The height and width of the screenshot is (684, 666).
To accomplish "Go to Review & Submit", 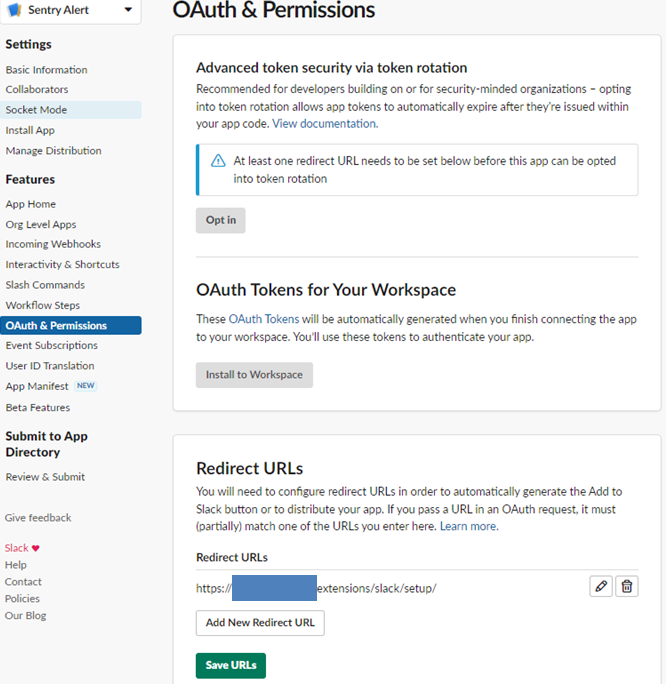I will (x=45, y=477).
